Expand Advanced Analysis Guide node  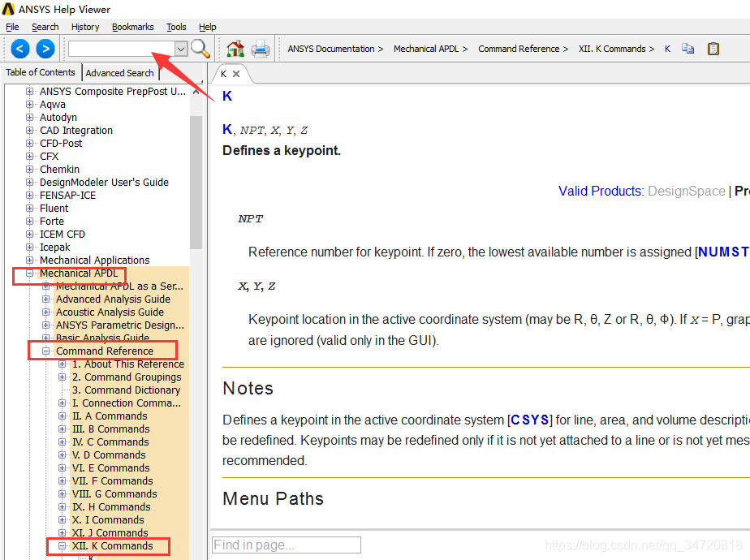click(46, 299)
